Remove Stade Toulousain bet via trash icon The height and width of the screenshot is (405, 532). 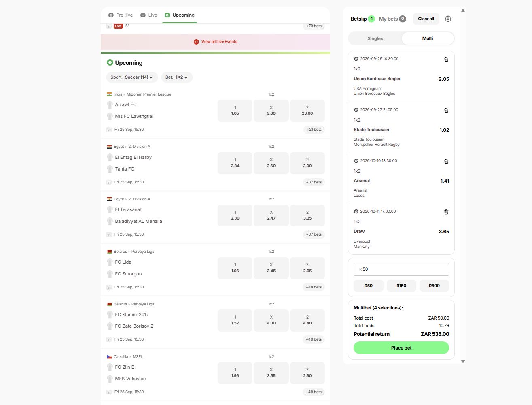(x=446, y=110)
